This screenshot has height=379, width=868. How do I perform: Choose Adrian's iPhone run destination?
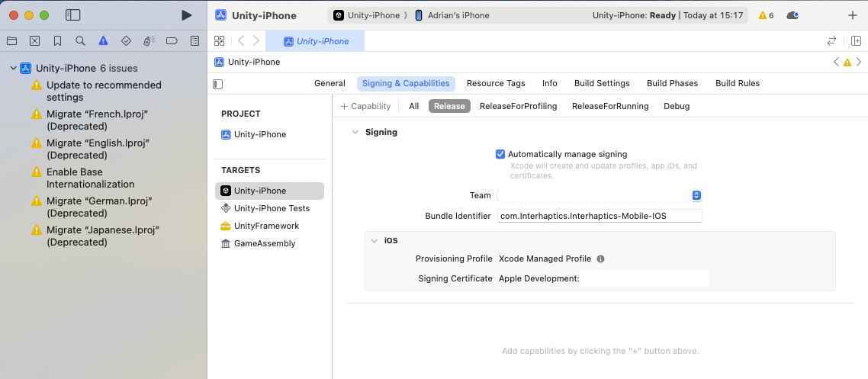point(452,15)
